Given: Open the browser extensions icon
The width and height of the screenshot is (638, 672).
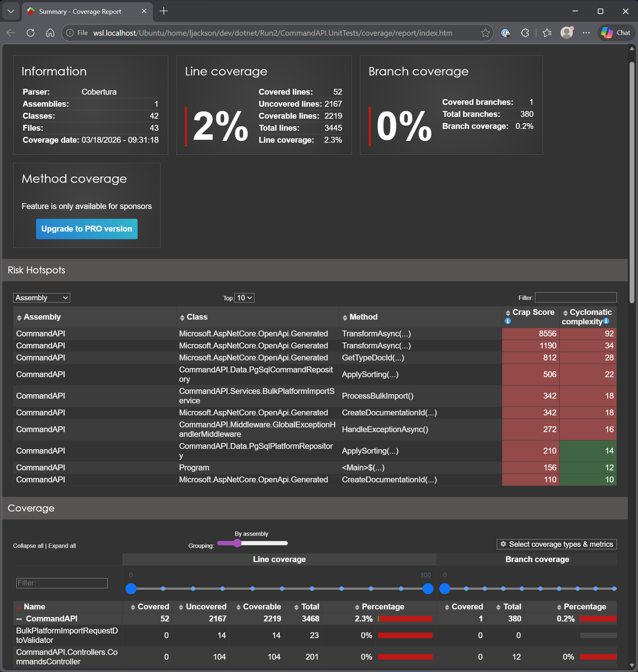Looking at the screenshot, I should [x=525, y=33].
